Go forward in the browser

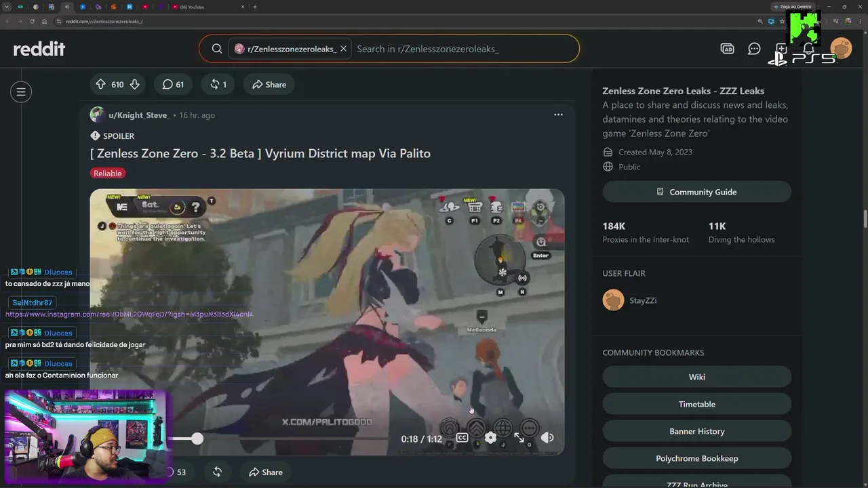20,21
